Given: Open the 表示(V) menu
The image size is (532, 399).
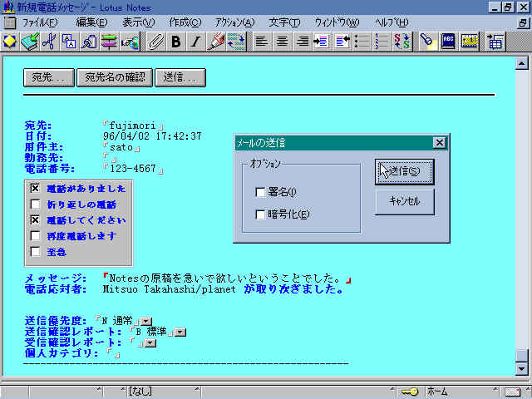Looking at the screenshot, I should (x=138, y=22).
